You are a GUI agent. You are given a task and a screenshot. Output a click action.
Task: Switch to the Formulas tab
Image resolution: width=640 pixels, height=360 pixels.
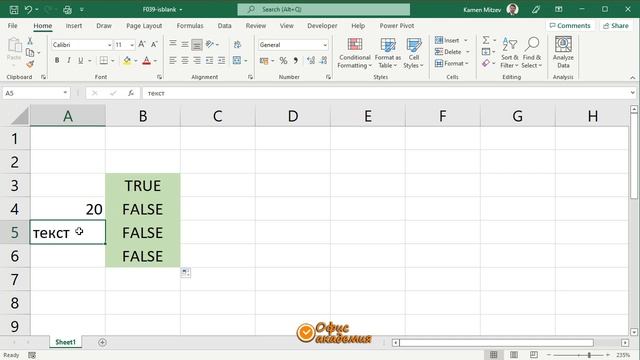coord(190,26)
